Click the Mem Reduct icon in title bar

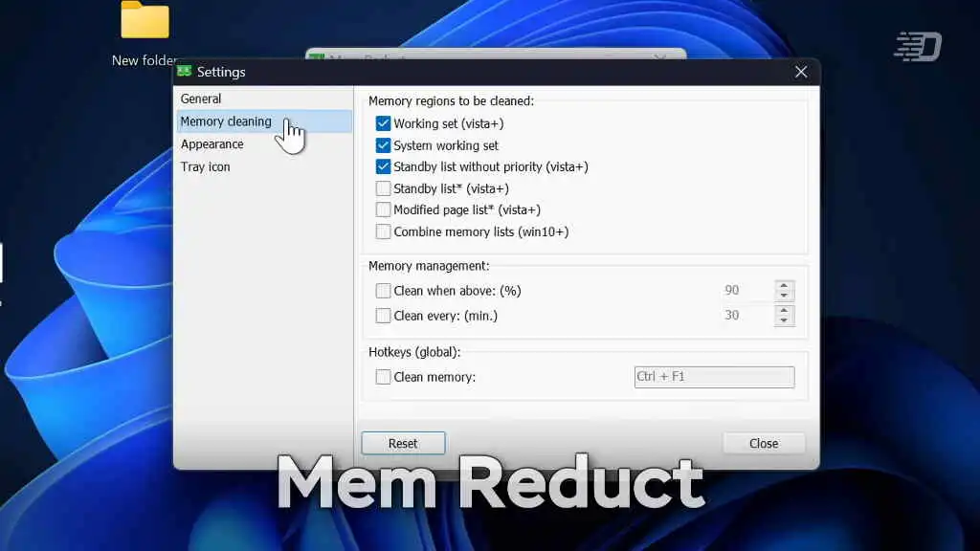point(184,71)
